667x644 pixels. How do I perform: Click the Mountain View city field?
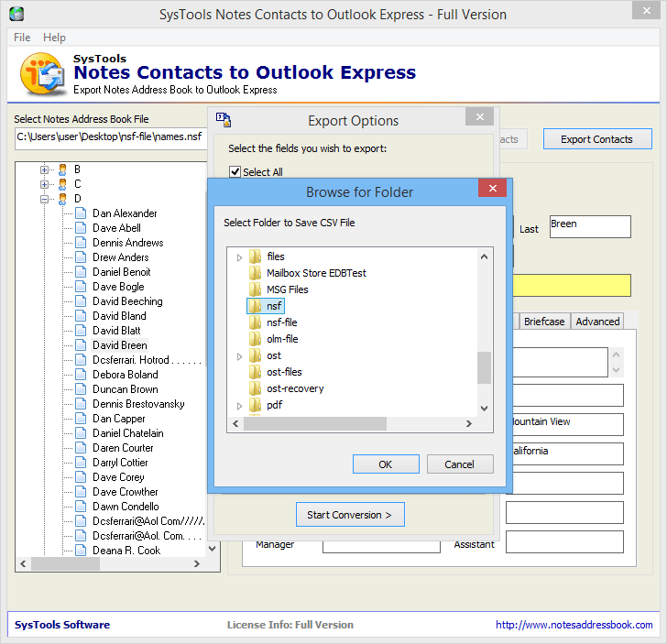pos(567,424)
